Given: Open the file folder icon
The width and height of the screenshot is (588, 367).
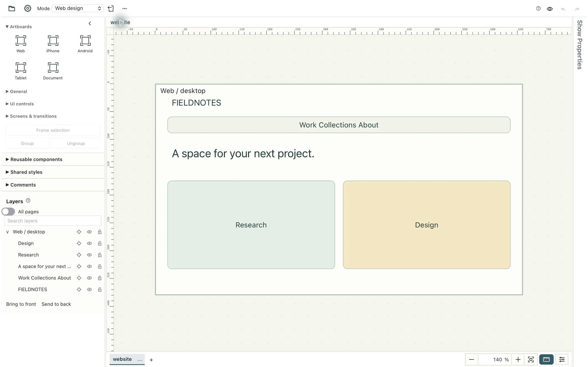Looking at the screenshot, I should (12, 9).
